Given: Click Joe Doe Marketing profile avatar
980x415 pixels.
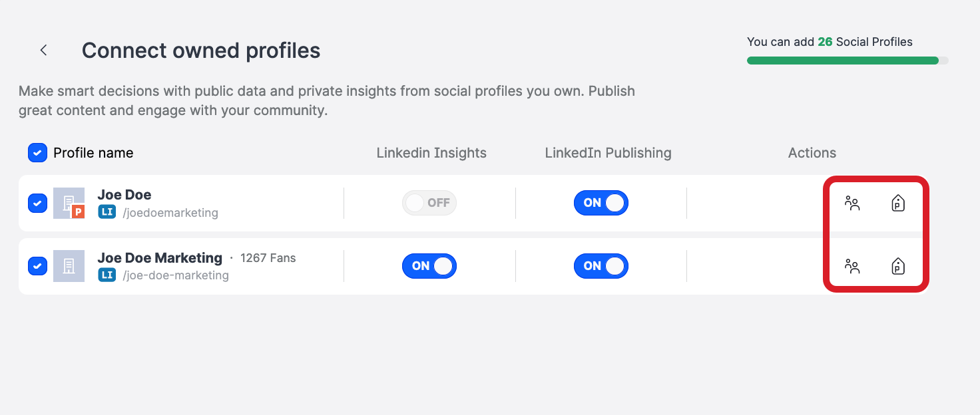Looking at the screenshot, I should pos(69,266).
